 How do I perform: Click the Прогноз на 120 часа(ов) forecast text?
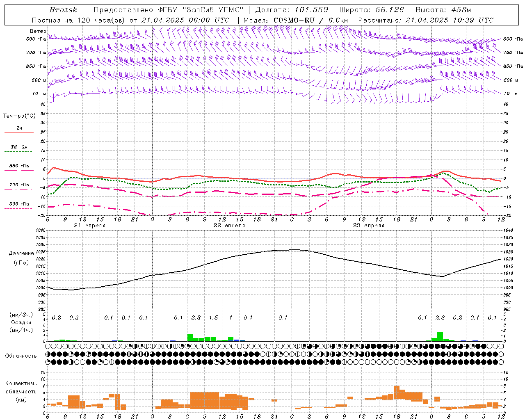[79, 20]
